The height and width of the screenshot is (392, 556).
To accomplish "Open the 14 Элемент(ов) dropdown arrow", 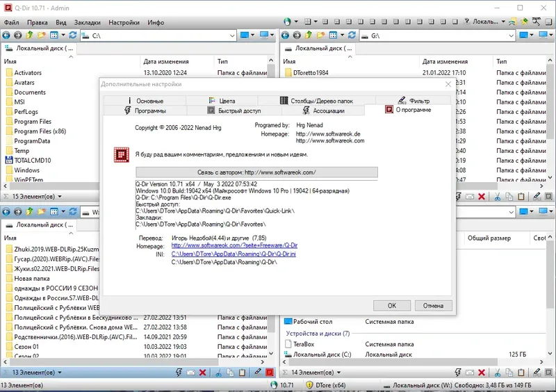I will click(338, 373).
